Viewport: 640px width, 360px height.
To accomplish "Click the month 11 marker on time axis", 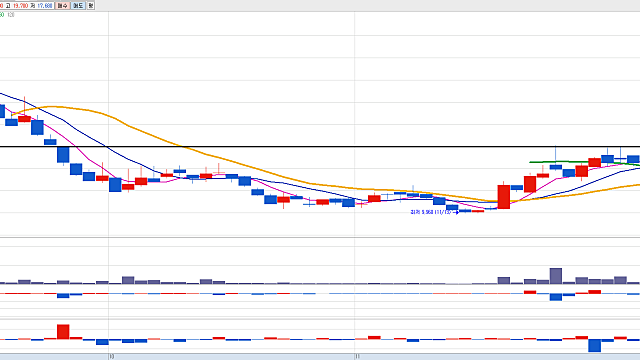I will coord(357,356).
